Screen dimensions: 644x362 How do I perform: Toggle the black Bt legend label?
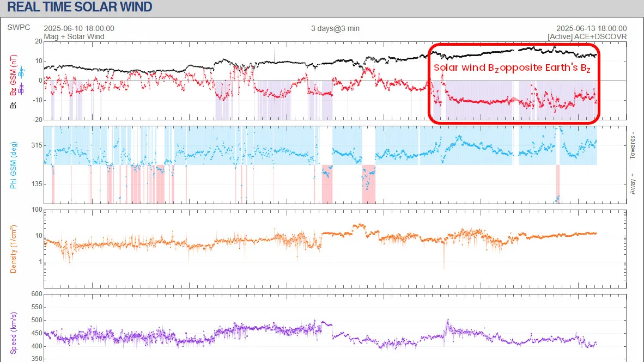point(13,105)
